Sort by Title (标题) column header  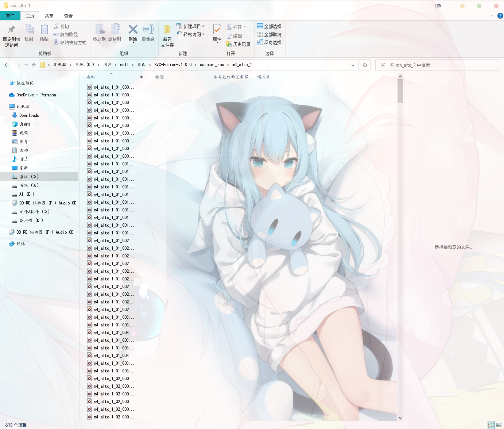tap(159, 77)
